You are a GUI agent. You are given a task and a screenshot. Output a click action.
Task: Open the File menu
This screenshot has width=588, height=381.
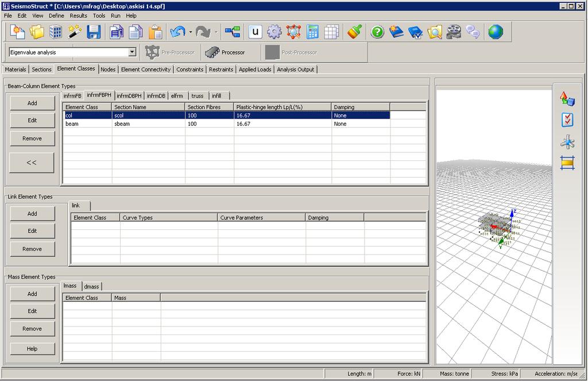tap(8, 16)
